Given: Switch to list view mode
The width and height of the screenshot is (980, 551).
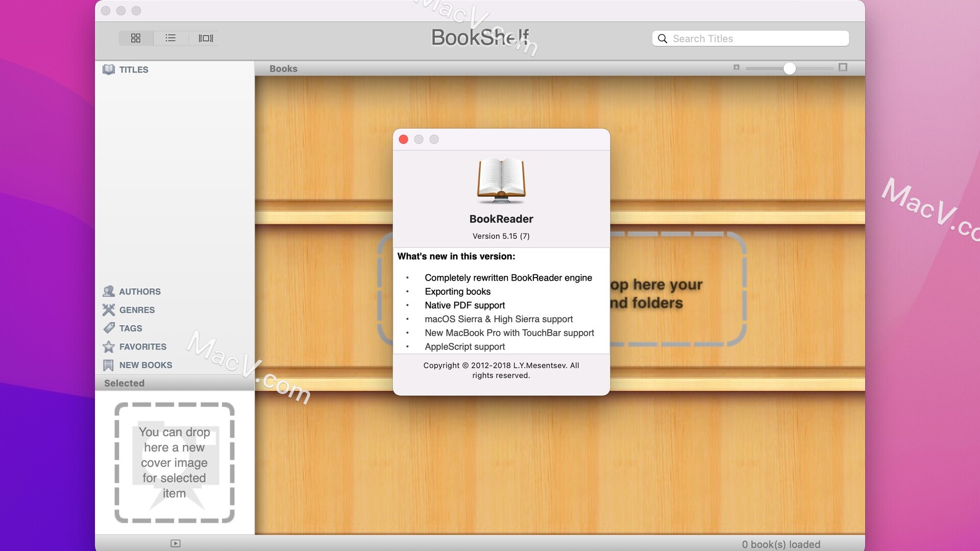Looking at the screenshot, I should pyautogui.click(x=170, y=38).
